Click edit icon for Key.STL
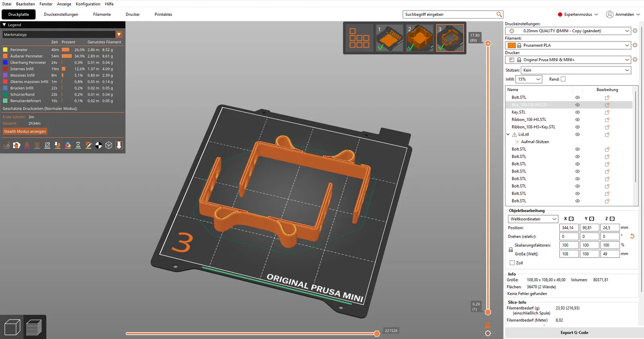Image resolution: width=644 pixels, height=339 pixels. [x=607, y=112]
